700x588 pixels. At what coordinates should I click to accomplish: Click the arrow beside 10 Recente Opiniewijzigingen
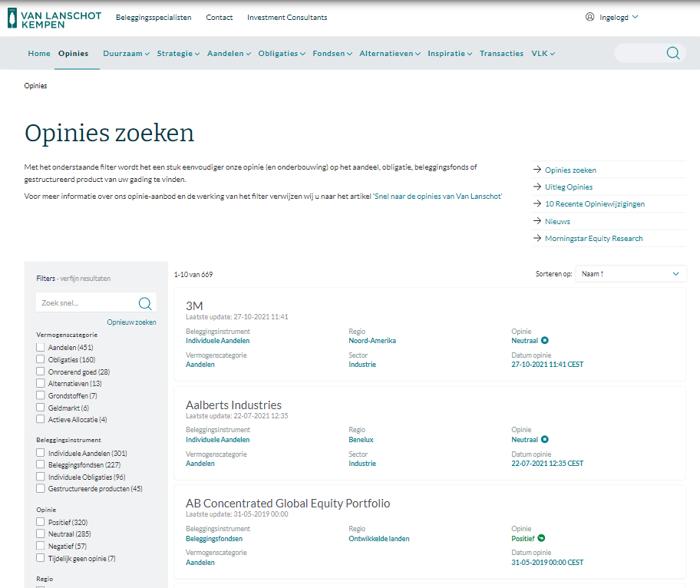pyautogui.click(x=537, y=203)
